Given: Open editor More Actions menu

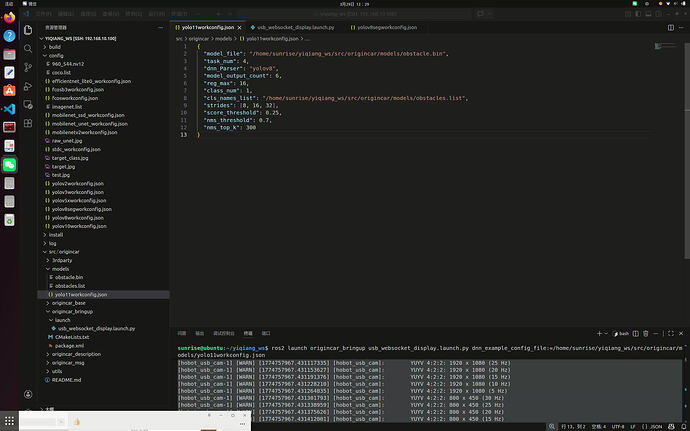Looking at the screenshot, I should (x=681, y=27).
